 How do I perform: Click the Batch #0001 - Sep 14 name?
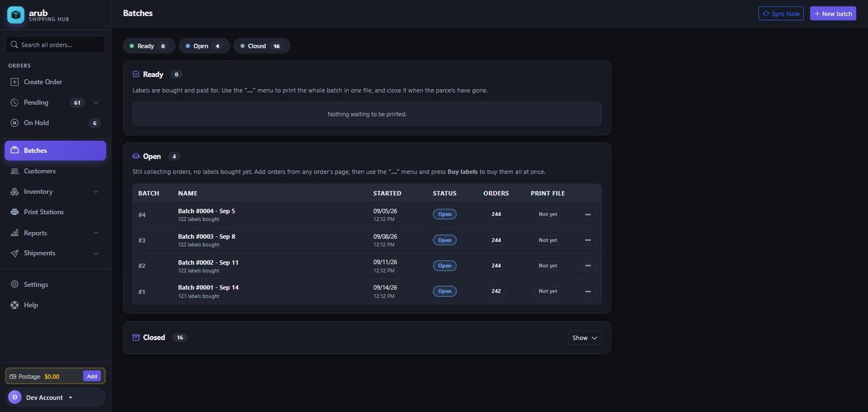(208, 287)
